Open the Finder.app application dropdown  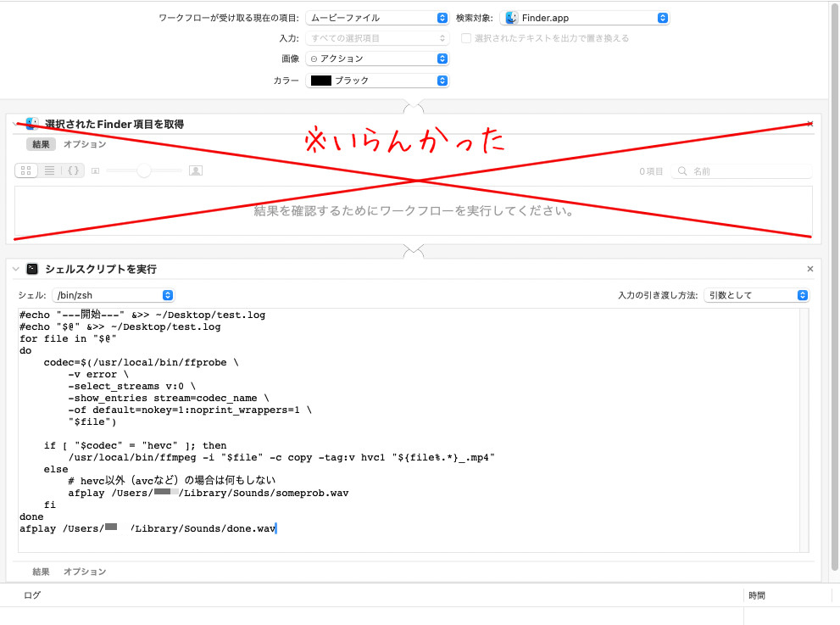(x=585, y=18)
